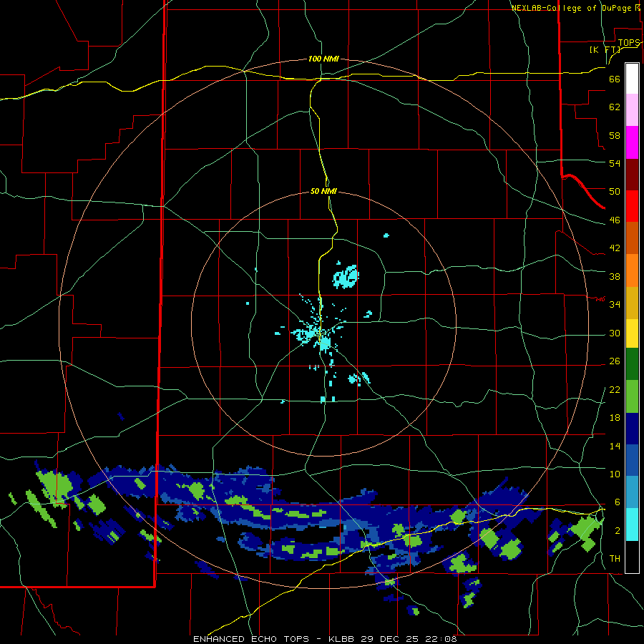Click the "10" legend value

pyautogui.click(x=615, y=474)
